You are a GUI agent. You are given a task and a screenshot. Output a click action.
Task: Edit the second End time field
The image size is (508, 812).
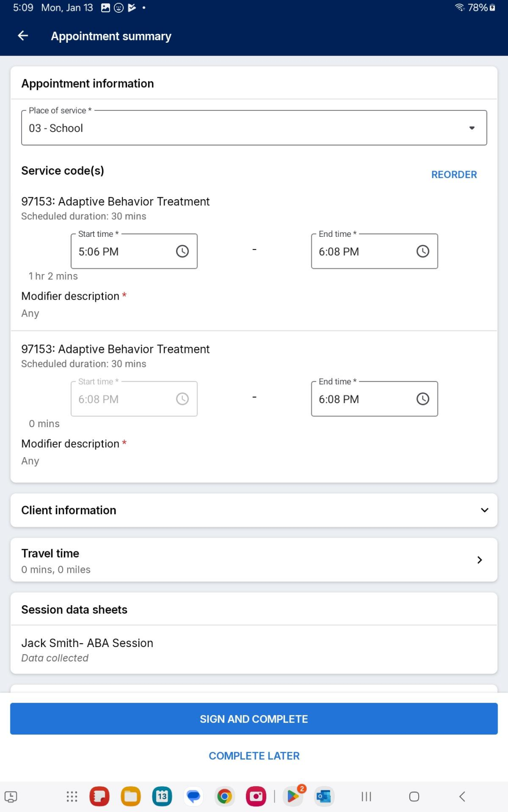click(374, 399)
